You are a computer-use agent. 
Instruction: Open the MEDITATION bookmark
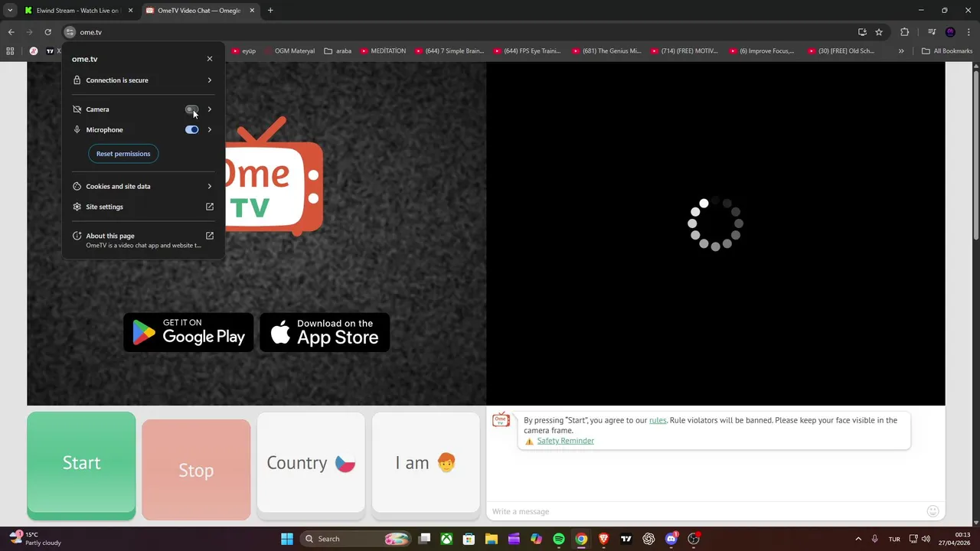(x=382, y=51)
